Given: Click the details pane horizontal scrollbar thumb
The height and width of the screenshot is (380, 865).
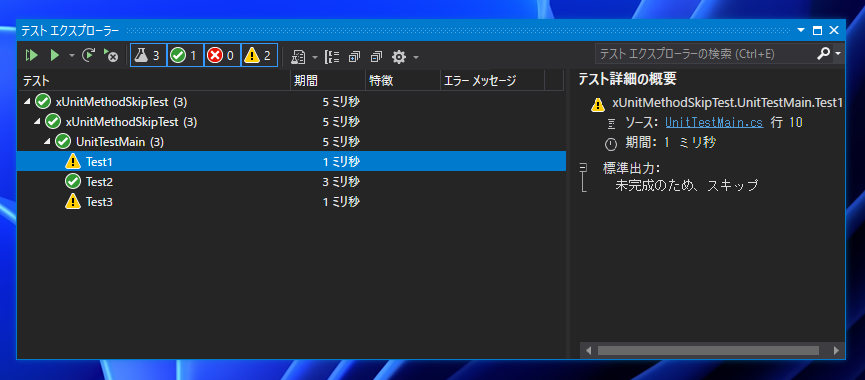Looking at the screenshot, I should coord(708,350).
